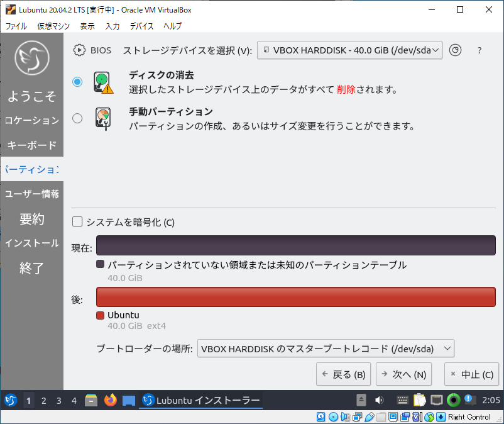
Task: Click the green circular tray icon
Action: click(x=454, y=400)
